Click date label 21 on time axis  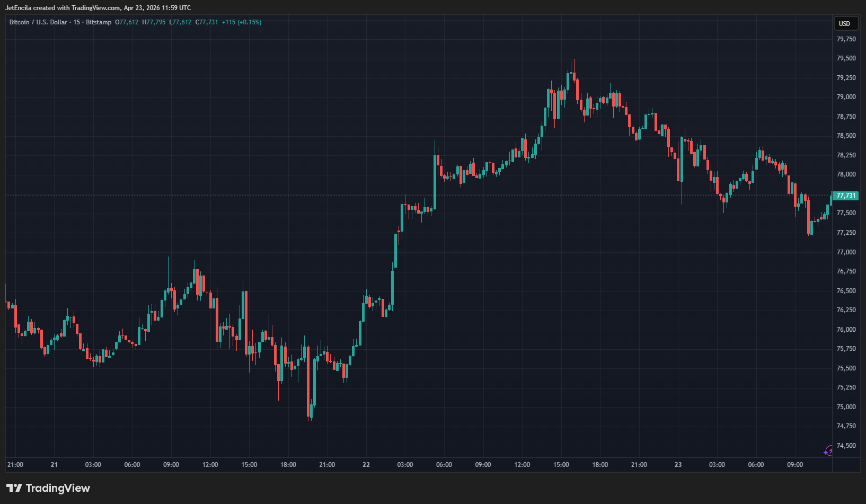[x=54, y=465]
